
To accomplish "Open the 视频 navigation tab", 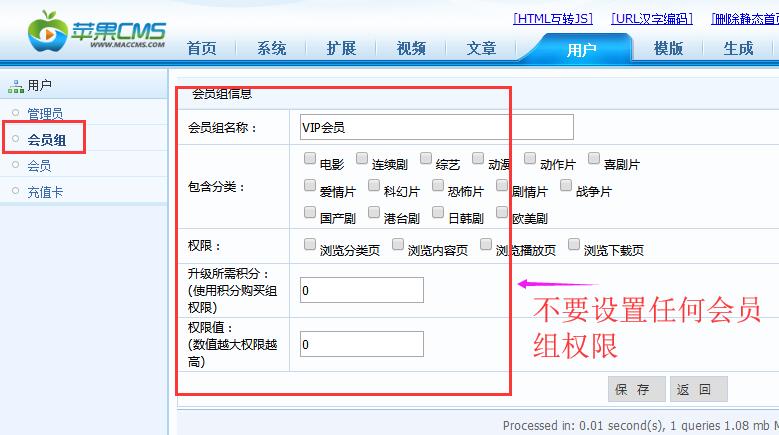I will coord(411,48).
